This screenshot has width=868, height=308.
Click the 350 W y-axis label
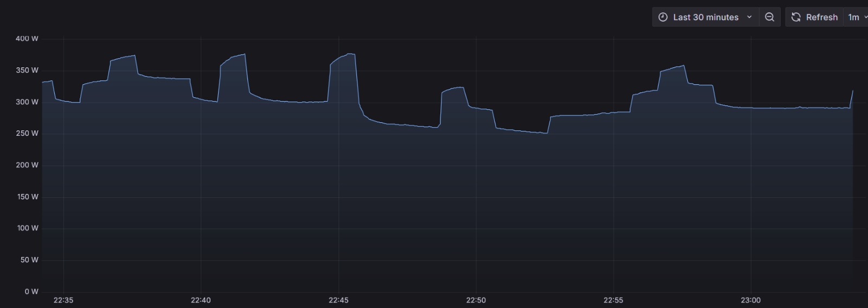(x=27, y=70)
